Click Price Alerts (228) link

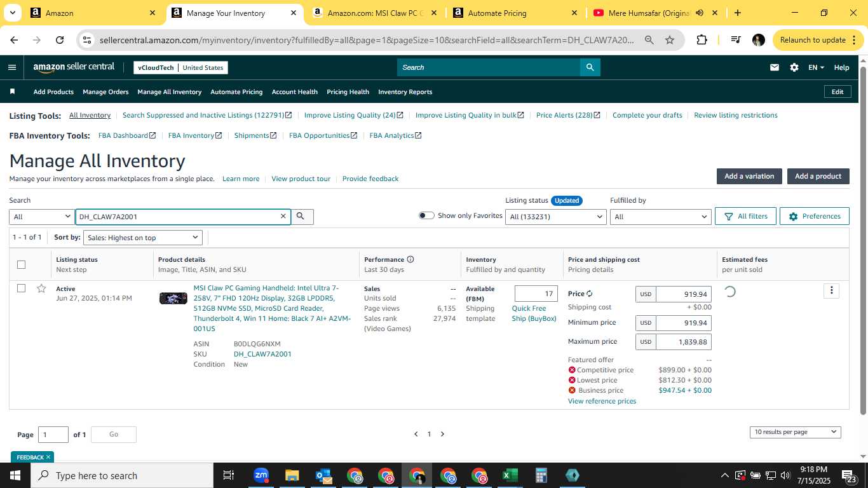(568, 115)
